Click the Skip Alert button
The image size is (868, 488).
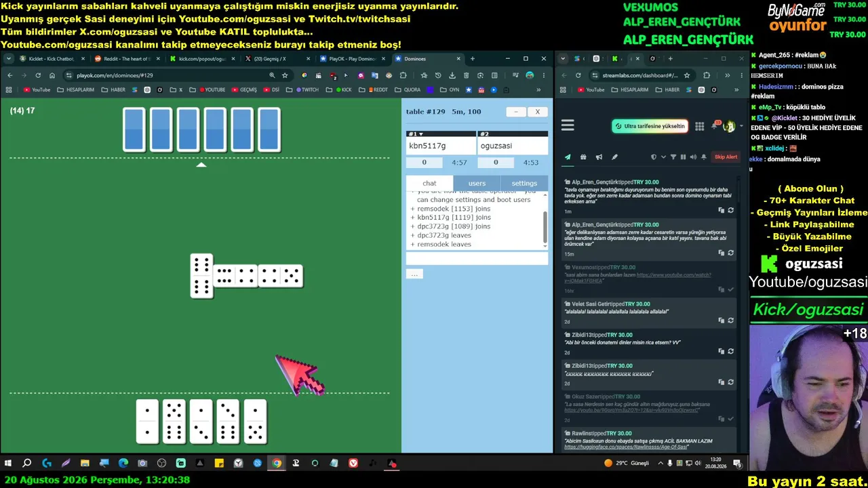pos(726,157)
